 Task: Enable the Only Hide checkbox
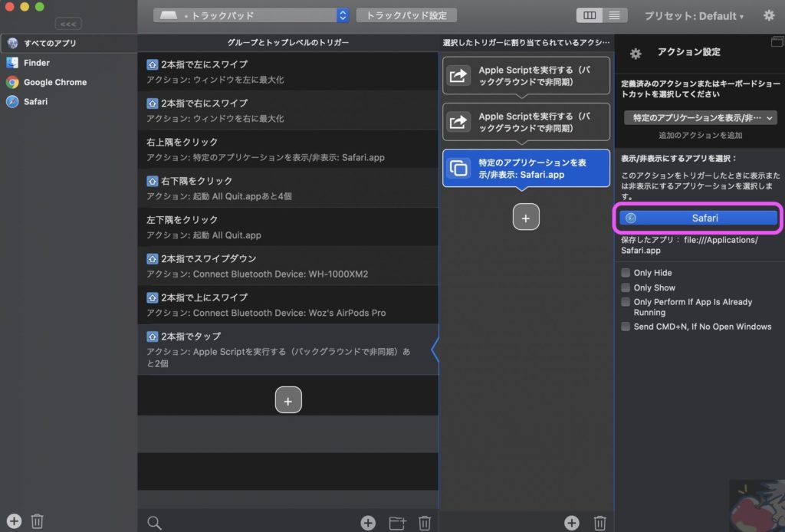[626, 272]
